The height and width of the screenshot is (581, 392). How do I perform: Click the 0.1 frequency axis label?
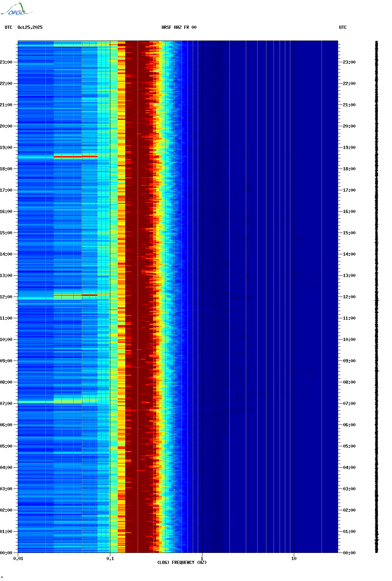pyautogui.click(x=110, y=559)
